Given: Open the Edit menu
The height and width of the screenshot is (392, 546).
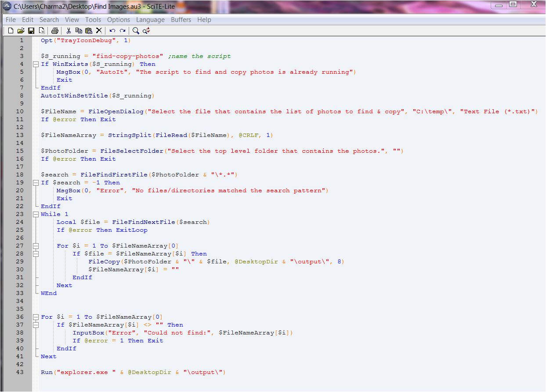Looking at the screenshot, I should click(28, 20).
